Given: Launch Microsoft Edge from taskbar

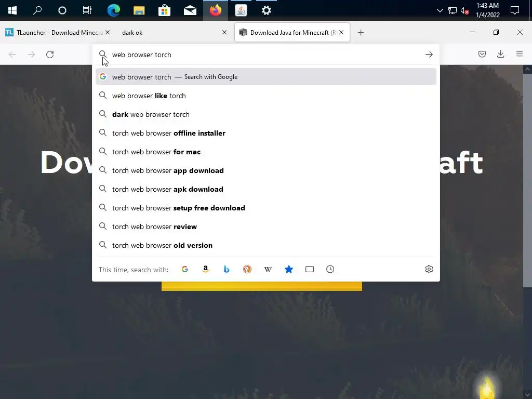Looking at the screenshot, I should click(x=113, y=10).
